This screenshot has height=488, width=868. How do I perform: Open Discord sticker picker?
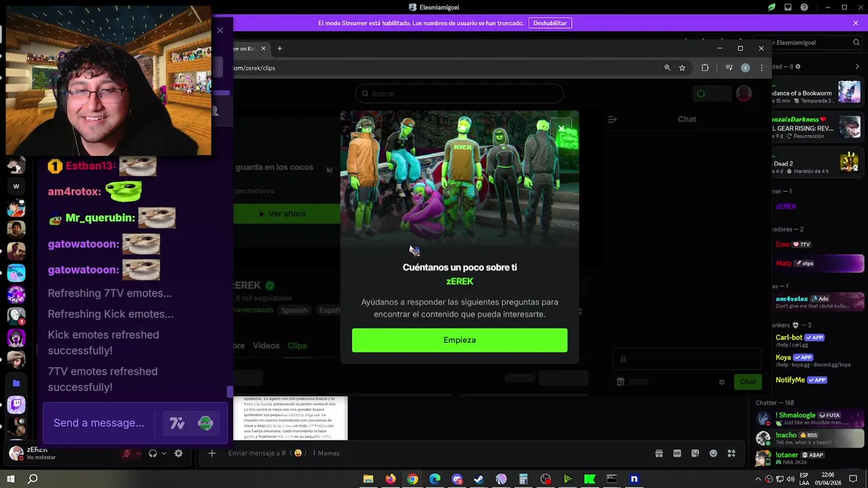coord(695,453)
